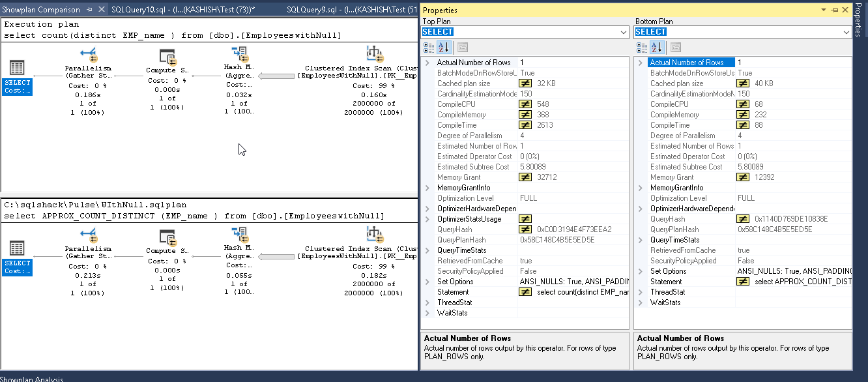Viewport: 868px width, 382px height.
Task: Toggle Alphabetical sort in Top Plan properties
Action: (444, 48)
